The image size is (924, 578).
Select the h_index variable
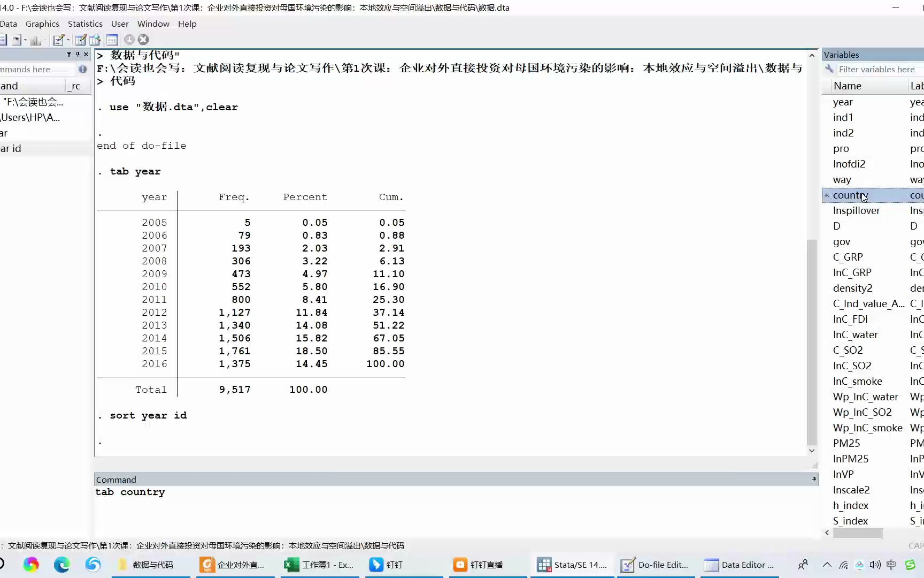coord(850,505)
